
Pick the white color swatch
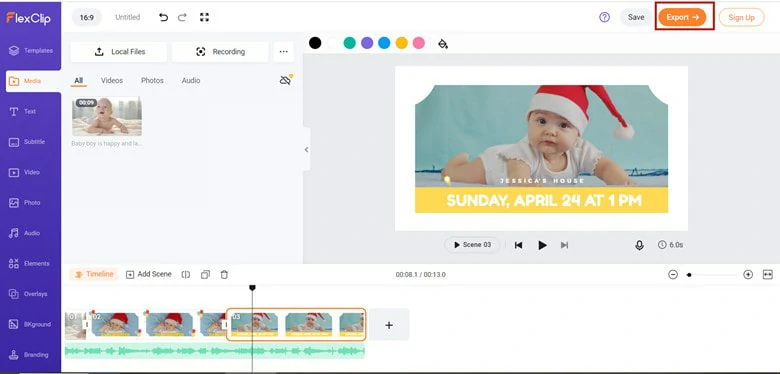click(332, 43)
